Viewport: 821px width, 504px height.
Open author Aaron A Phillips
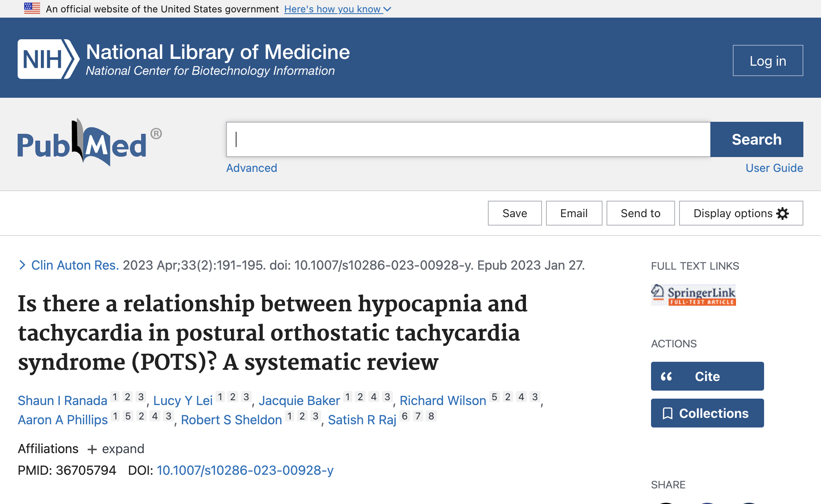(63, 420)
